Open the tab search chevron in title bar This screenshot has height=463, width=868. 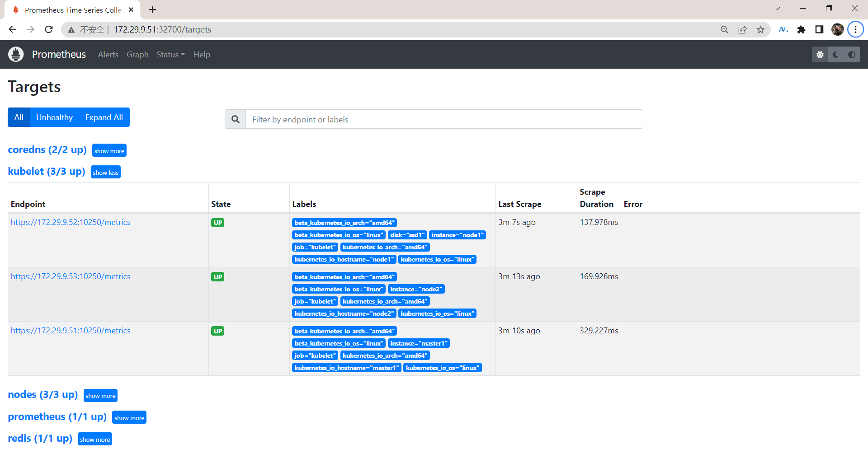[x=777, y=8]
